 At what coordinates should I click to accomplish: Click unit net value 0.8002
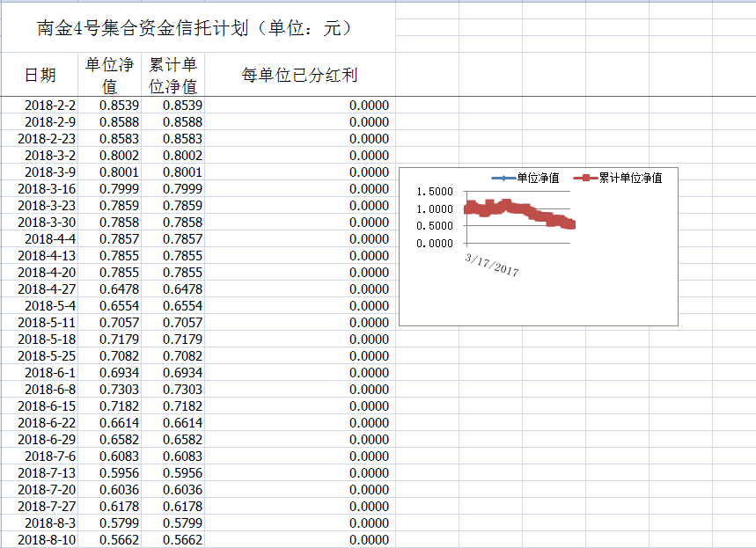pos(109,155)
